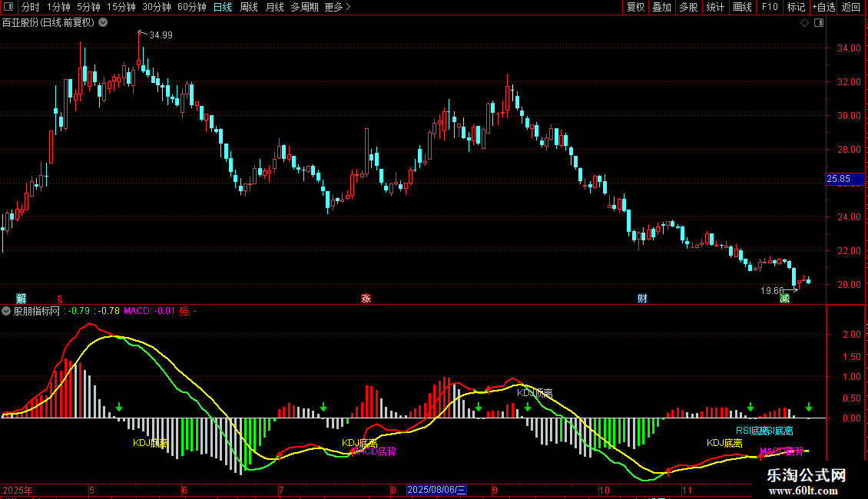Switch to 周线 weekly chart
Image resolution: width=868 pixels, height=499 pixels.
pyautogui.click(x=249, y=7)
